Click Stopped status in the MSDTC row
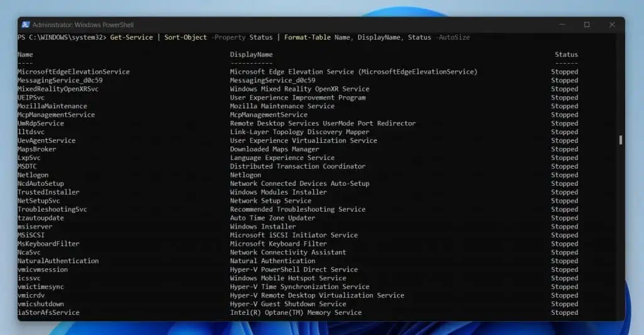The height and width of the screenshot is (335, 644). click(x=565, y=166)
